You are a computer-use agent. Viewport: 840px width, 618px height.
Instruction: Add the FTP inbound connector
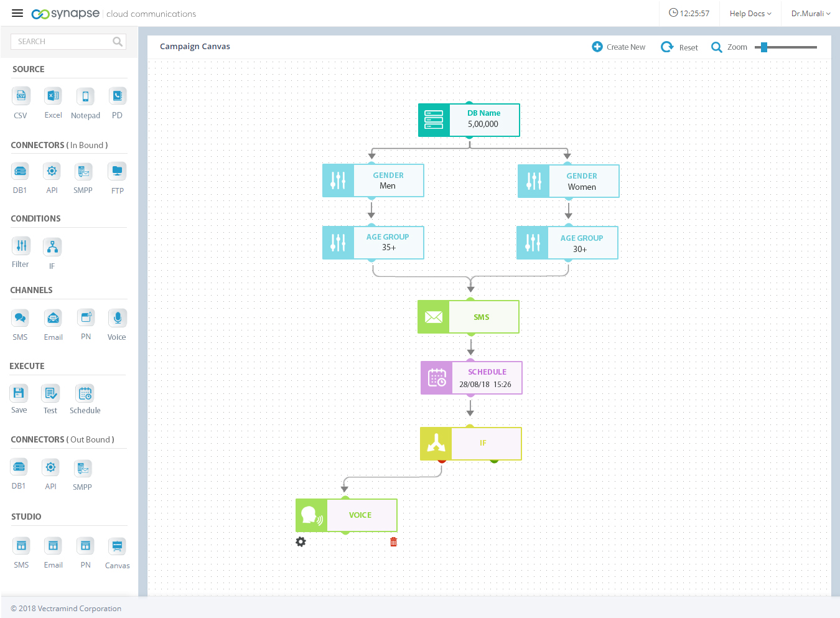pos(117,171)
